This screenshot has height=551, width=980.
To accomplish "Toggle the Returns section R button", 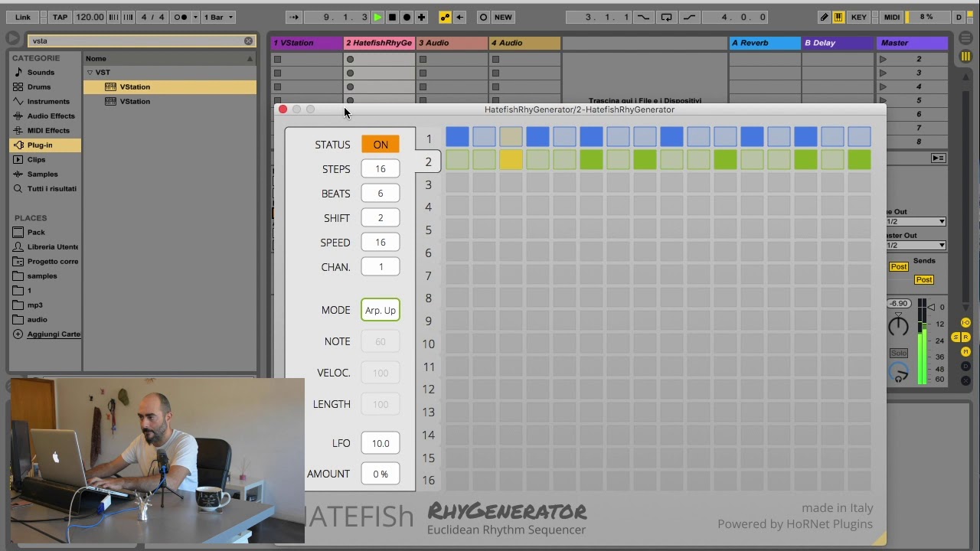I will (966, 337).
